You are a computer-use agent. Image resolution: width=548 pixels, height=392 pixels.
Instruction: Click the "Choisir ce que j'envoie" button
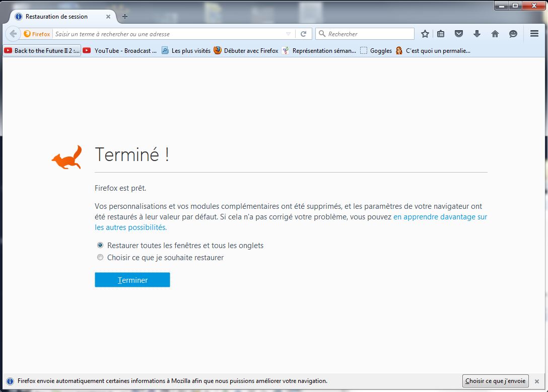pyautogui.click(x=495, y=381)
